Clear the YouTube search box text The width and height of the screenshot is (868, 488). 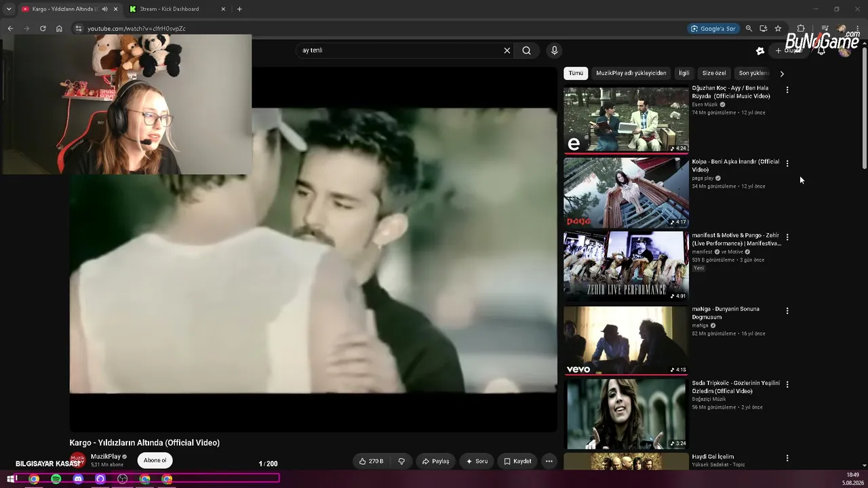[507, 50]
